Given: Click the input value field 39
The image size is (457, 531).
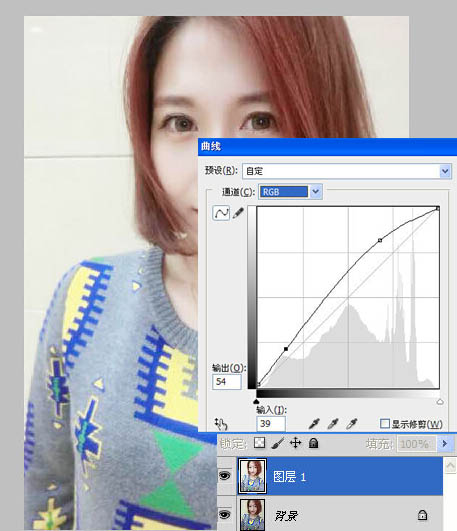Looking at the screenshot, I should (271, 423).
